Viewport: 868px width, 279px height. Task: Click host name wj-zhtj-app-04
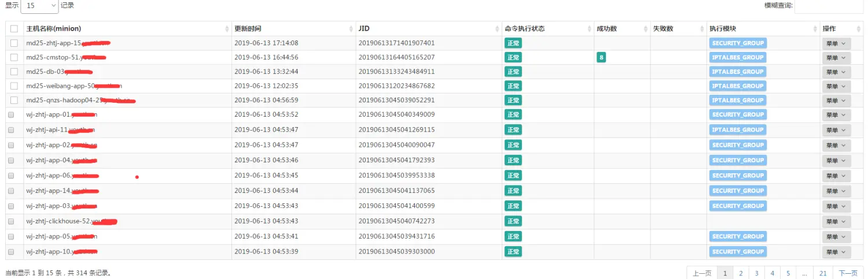[x=61, y=160]
